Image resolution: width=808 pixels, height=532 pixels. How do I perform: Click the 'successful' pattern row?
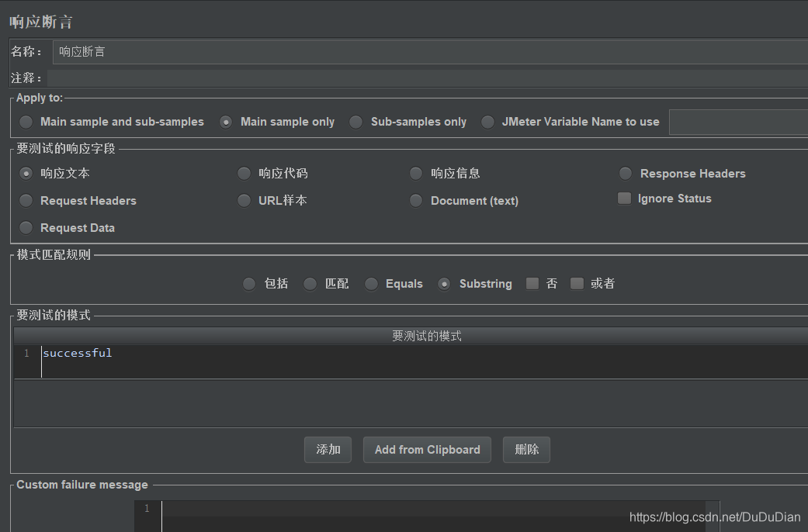pyautogui.click(x=411, y=361)
